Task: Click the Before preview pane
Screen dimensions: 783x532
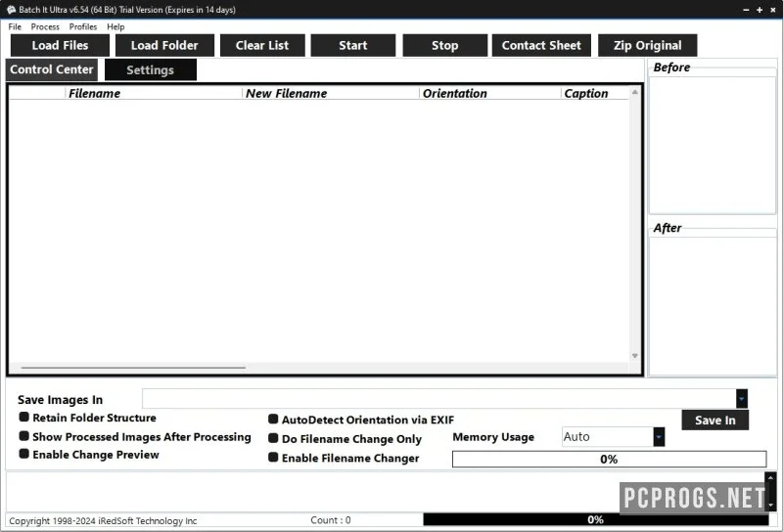Action: 713,146
